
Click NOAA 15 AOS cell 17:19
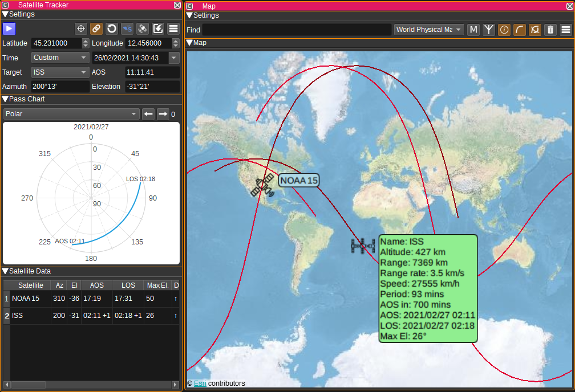pos(97,299)
